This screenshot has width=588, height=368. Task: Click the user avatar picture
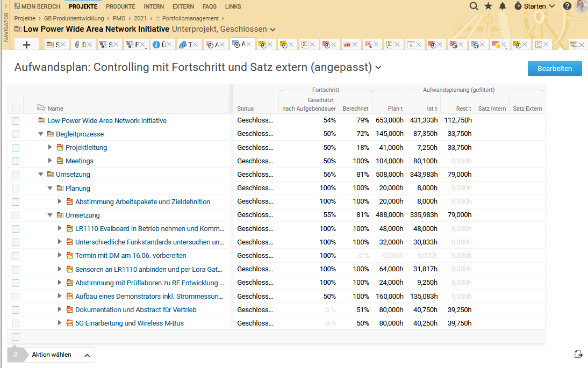pyautogui.click(x=581, y=5)
